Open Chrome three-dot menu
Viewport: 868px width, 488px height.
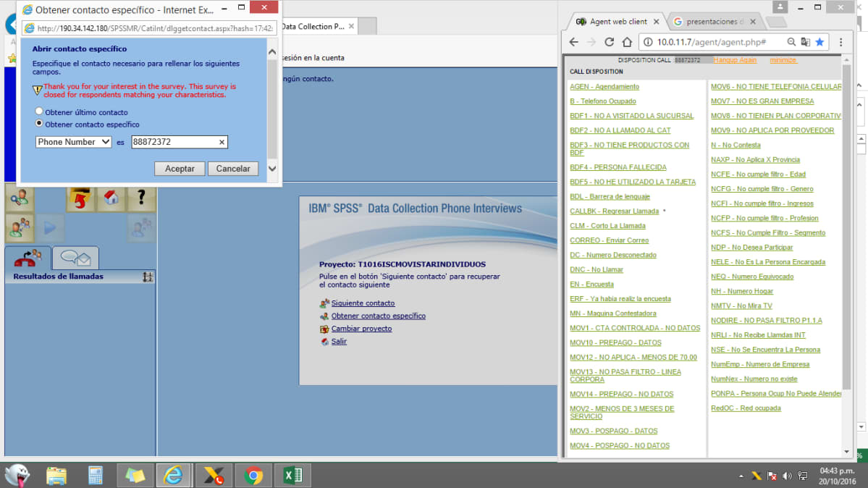pyautogui.click(x=841, y=42)
